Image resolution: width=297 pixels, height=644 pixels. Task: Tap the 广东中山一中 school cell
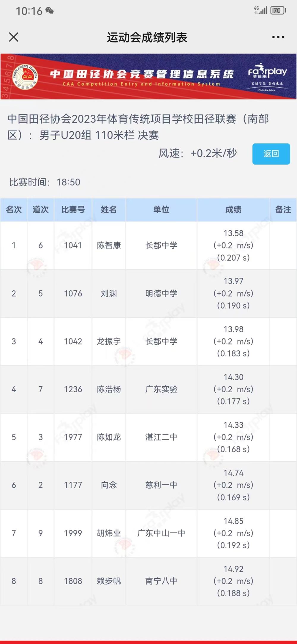click(x=161, y=533)
